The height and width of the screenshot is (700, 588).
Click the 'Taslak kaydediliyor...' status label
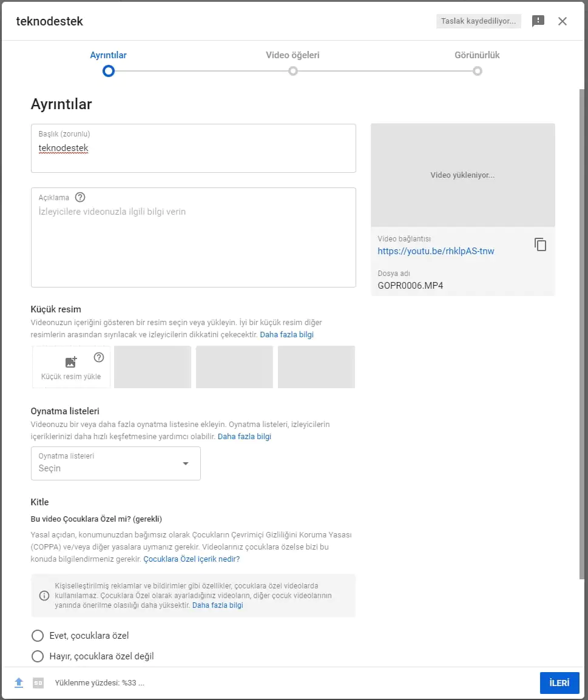pyautogui.click(x=479, y=21)
